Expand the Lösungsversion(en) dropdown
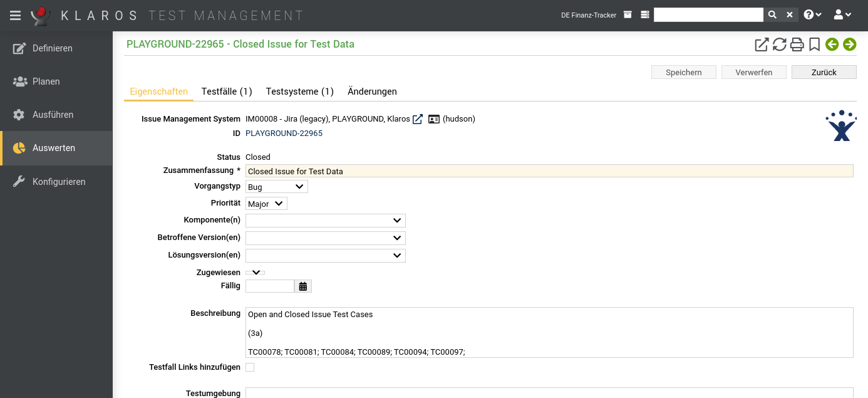Screen dimensions: 868x398 click(326, 256)
